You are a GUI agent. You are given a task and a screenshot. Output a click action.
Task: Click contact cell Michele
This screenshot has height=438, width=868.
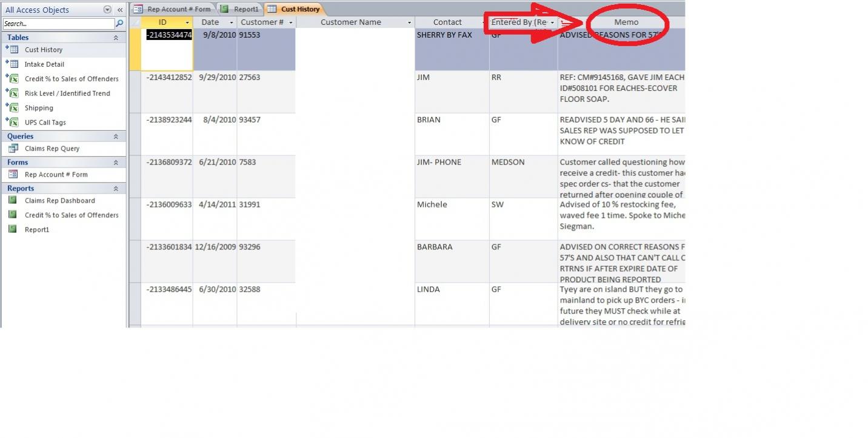coord(452,219)
